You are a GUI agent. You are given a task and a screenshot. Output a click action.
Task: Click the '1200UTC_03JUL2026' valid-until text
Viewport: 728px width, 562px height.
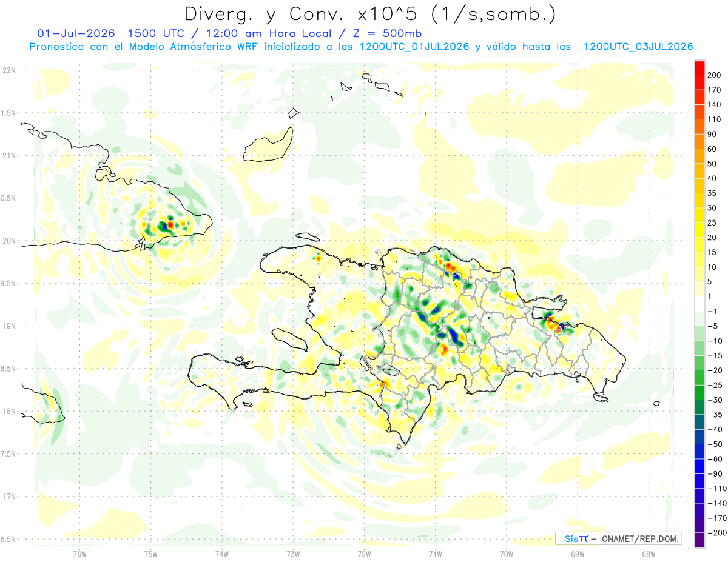pyautogui.click(x=638, y=47)
